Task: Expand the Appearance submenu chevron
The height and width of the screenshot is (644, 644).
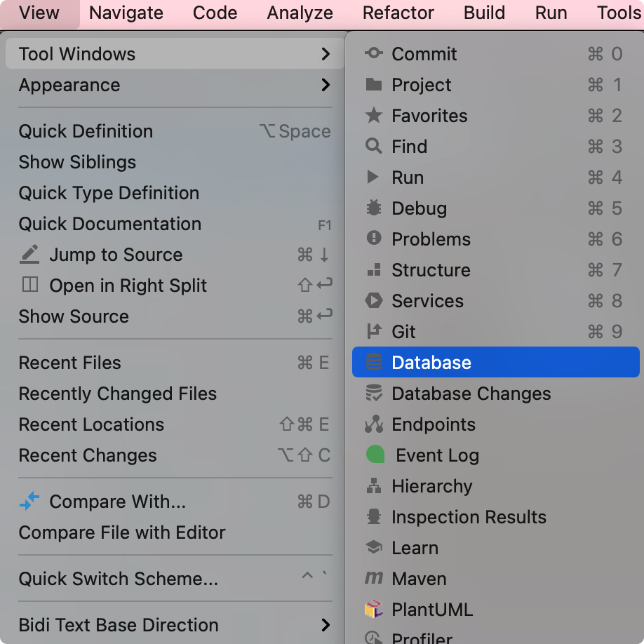Action: [x=326, y=85]
